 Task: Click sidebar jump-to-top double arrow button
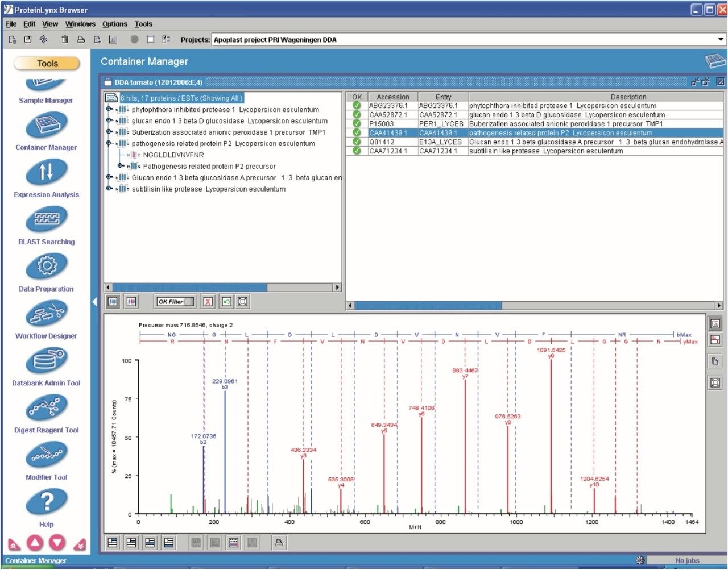[x=14, y=544]
